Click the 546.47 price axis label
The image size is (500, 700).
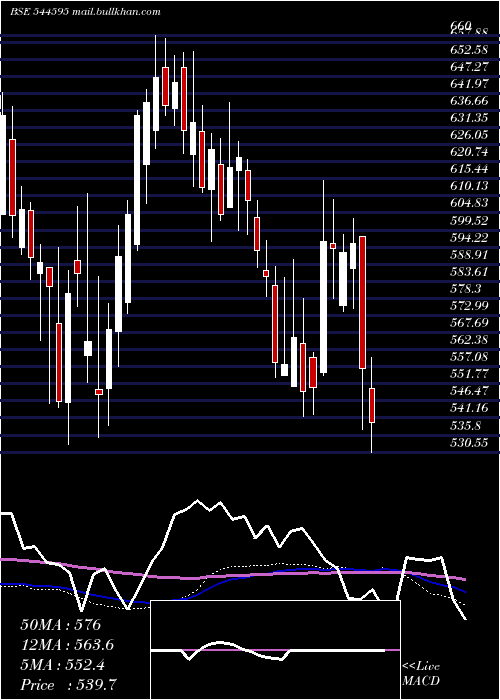point(469,392)
